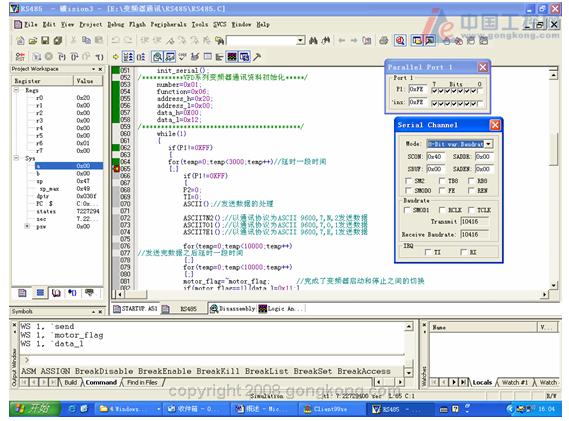This screenshot has width=569, height=421.
Task: Click the Run debug icon
Action: pos(37,57)
